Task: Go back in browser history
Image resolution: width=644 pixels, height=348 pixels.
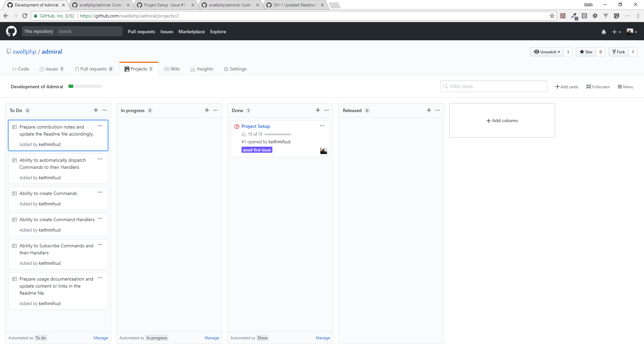Action: coord(6,16)
